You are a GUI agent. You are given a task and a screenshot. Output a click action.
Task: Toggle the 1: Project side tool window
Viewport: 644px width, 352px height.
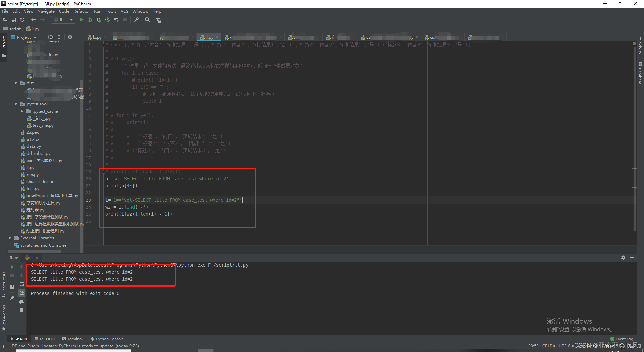pos(4,46)
